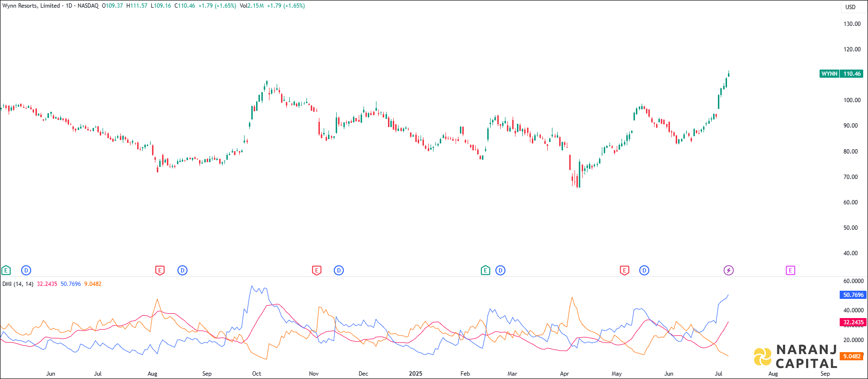Click the Vol 2.15M volume readout
The image size is (868, 379).
[x=252, y=6]
